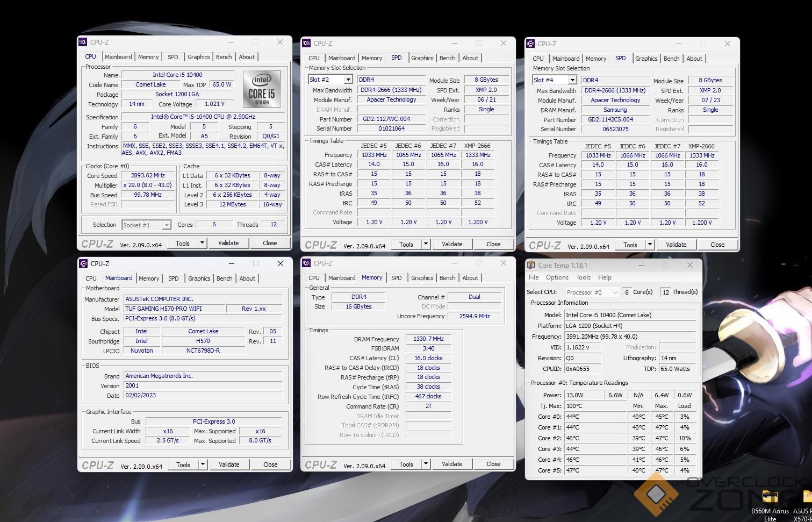This screenshot has height=522, width=812.
Task: Click the processor name field 'Intel Core i5 10400'
Action: point(177,75)
